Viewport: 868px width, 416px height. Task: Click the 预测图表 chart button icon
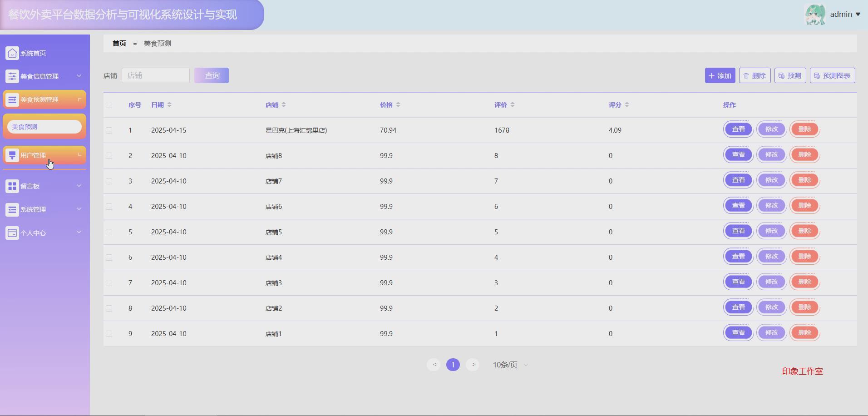point(816,75)
